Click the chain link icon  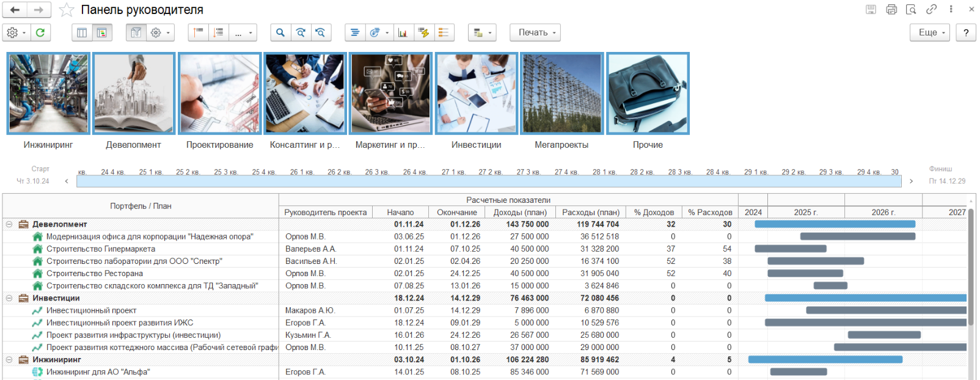click(931, 9)
